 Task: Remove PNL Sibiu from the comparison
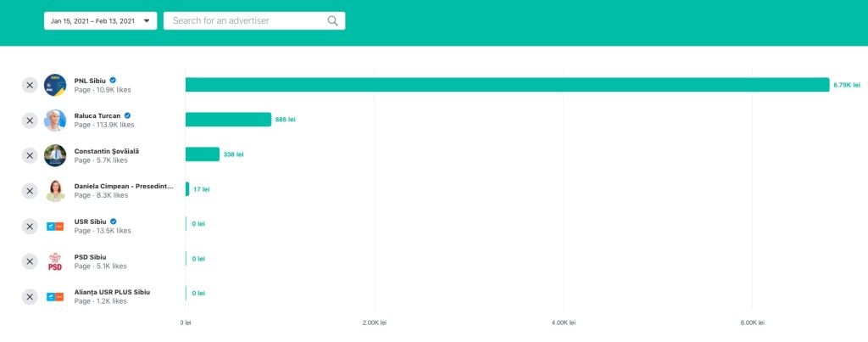[x=30, y=85]
